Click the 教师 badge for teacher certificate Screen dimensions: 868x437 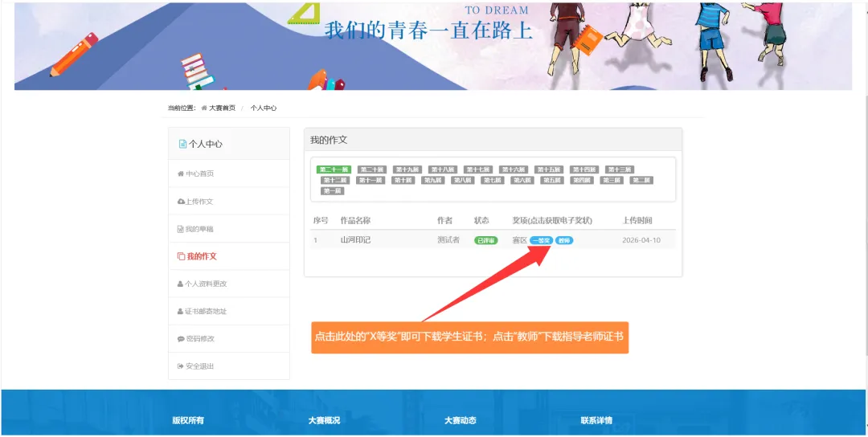click(564, 241)
